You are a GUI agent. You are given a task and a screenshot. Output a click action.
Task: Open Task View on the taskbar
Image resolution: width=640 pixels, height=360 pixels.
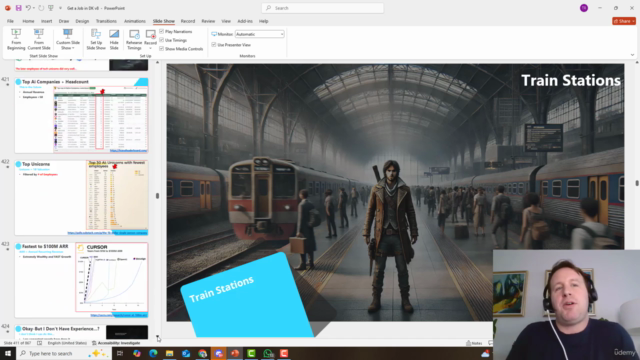(120, 353)
